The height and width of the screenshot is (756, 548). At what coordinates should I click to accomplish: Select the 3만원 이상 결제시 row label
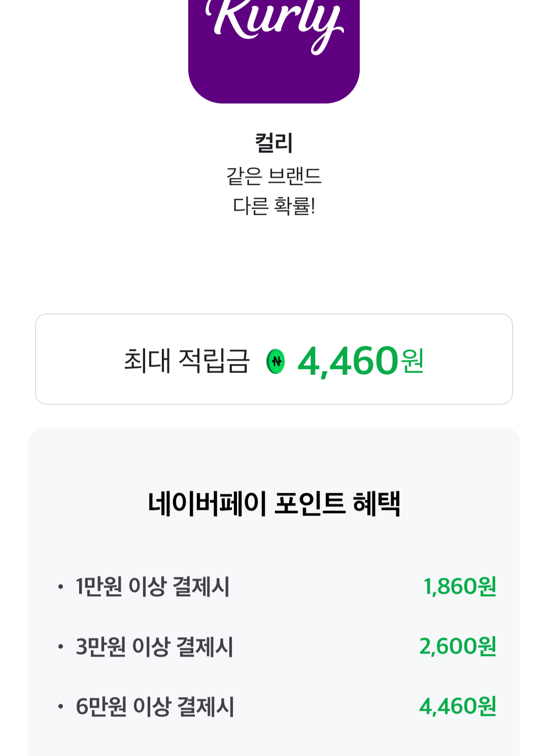[154, 646]
